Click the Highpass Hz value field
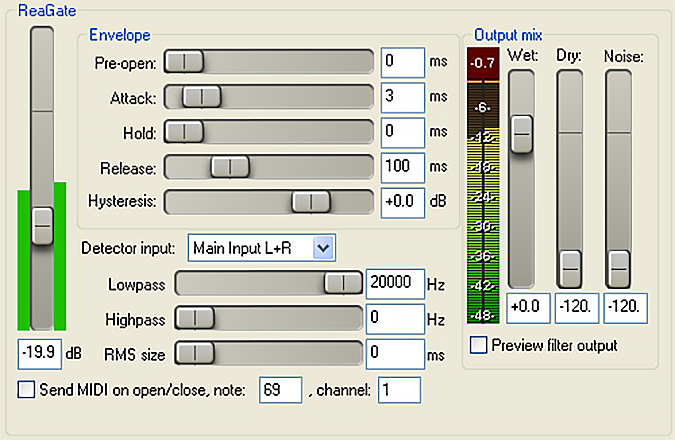 pos(395,319)
